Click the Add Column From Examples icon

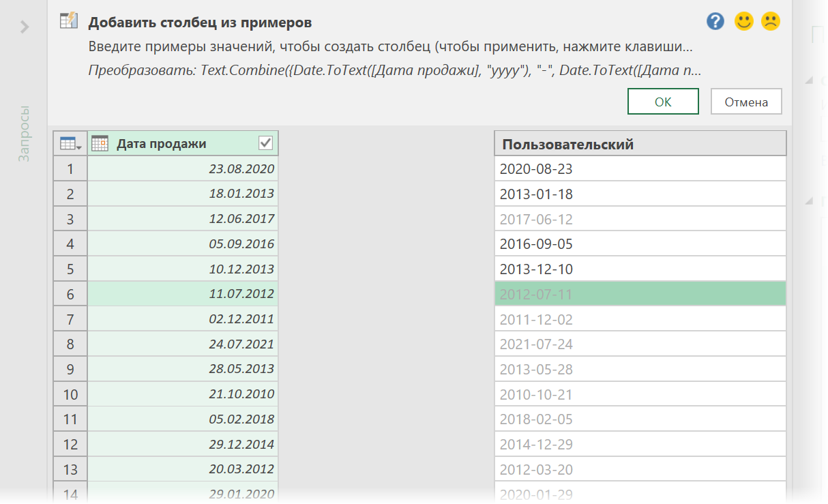[x=69, y=21]
